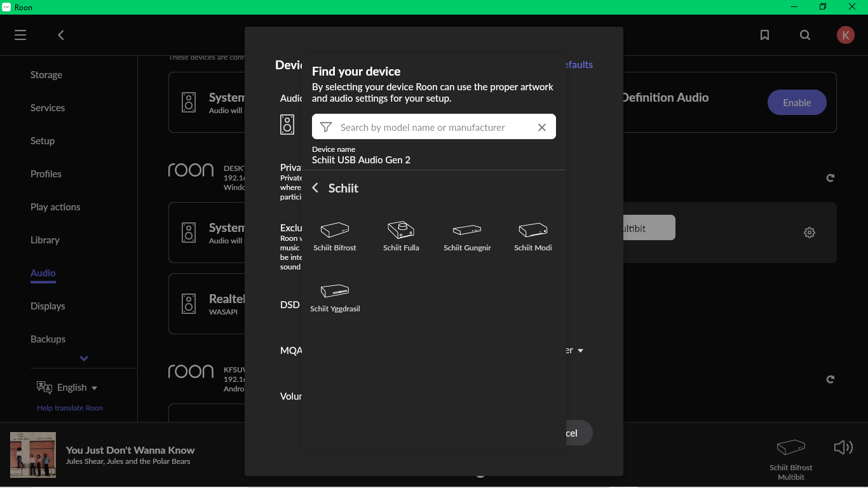868x488 pixels.
Task: Click the Find your device heading
Action: click(356, 71)
